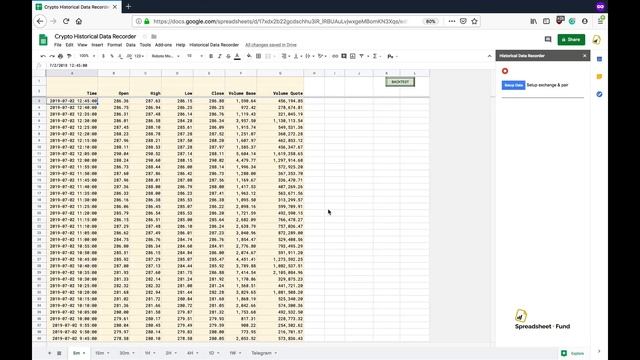
Task: Open Firefox library icon
Action: 533,21
